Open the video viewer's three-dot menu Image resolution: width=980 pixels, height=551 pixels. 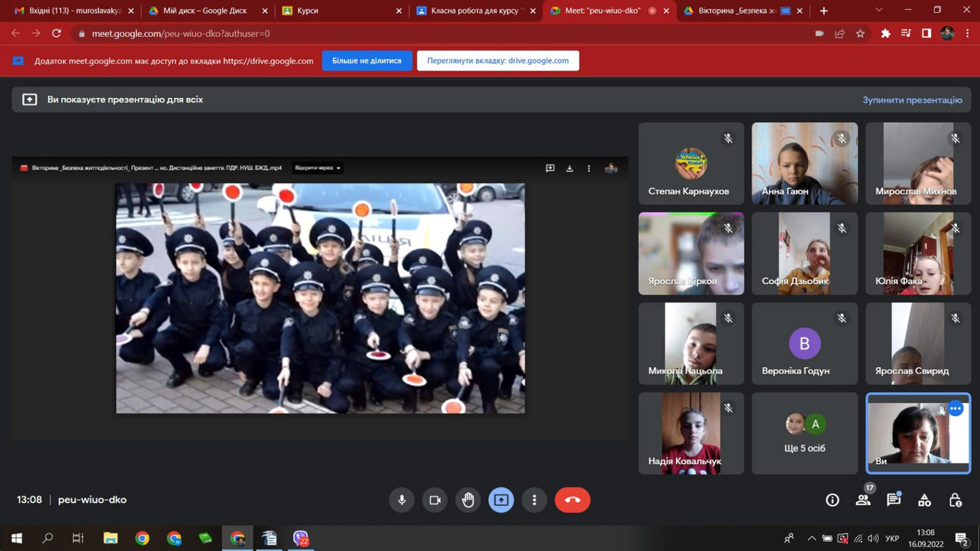pos(589,168)
